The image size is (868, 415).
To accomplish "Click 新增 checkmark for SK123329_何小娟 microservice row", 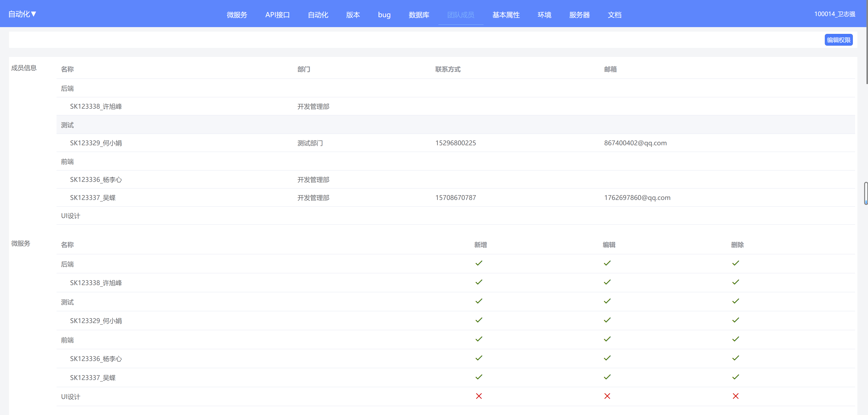I will 479,320.
